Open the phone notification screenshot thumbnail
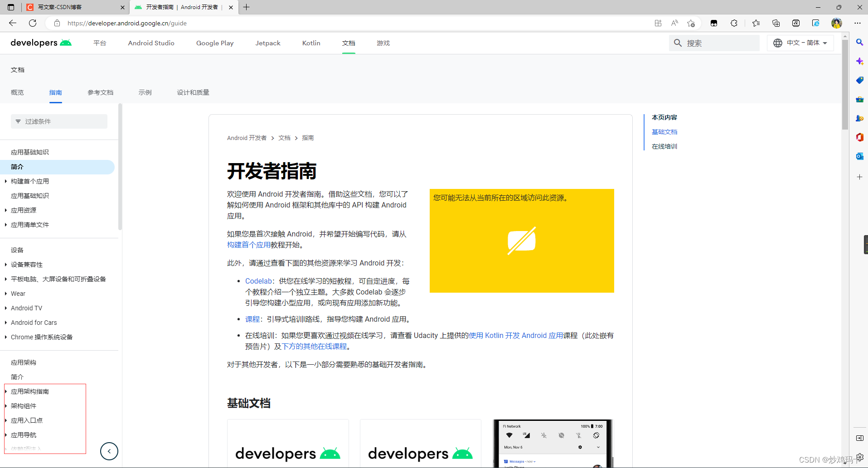This screenshot has height=468, width=868. click(553, 444)
